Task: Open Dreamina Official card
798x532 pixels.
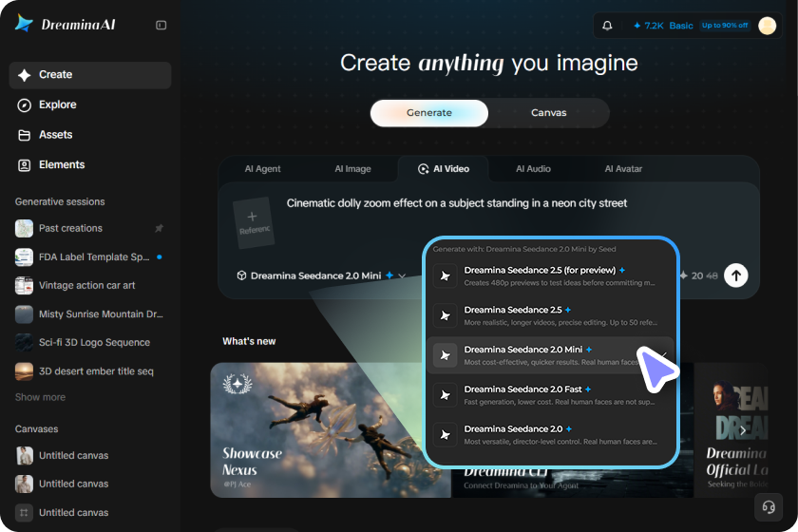Action: [731, 430]
